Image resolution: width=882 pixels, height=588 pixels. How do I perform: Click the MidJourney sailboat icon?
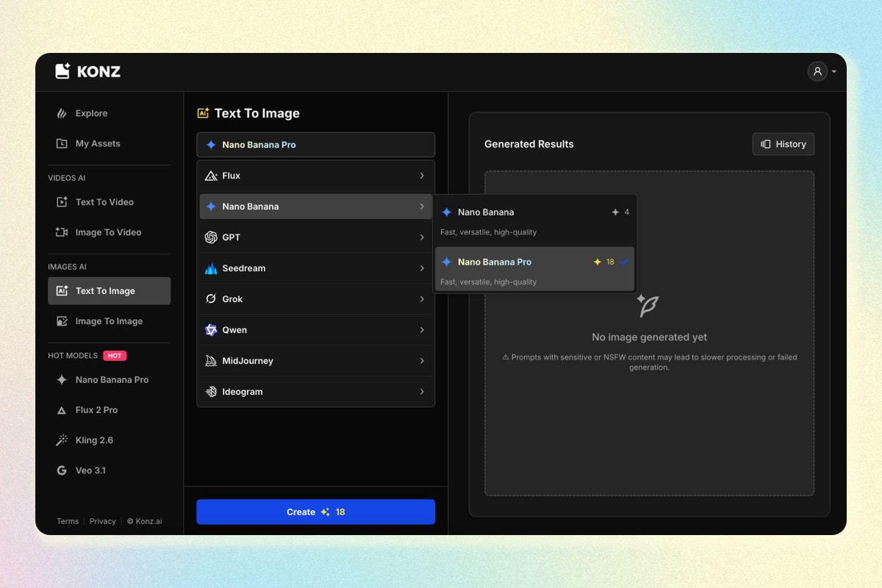pos(211,361)
